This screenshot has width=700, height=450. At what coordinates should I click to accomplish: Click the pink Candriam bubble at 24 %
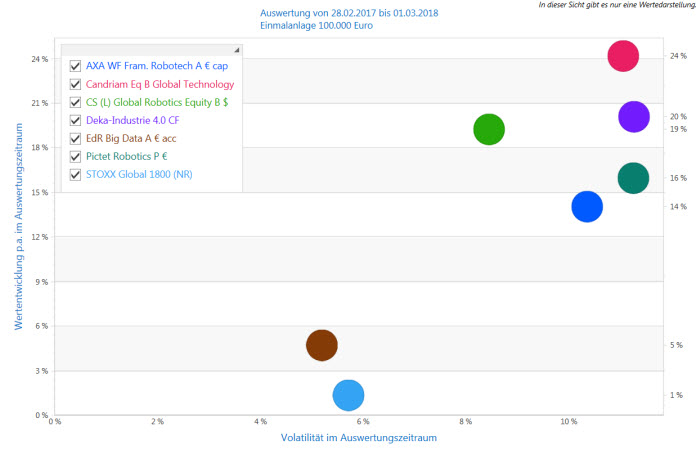point(623,56)
